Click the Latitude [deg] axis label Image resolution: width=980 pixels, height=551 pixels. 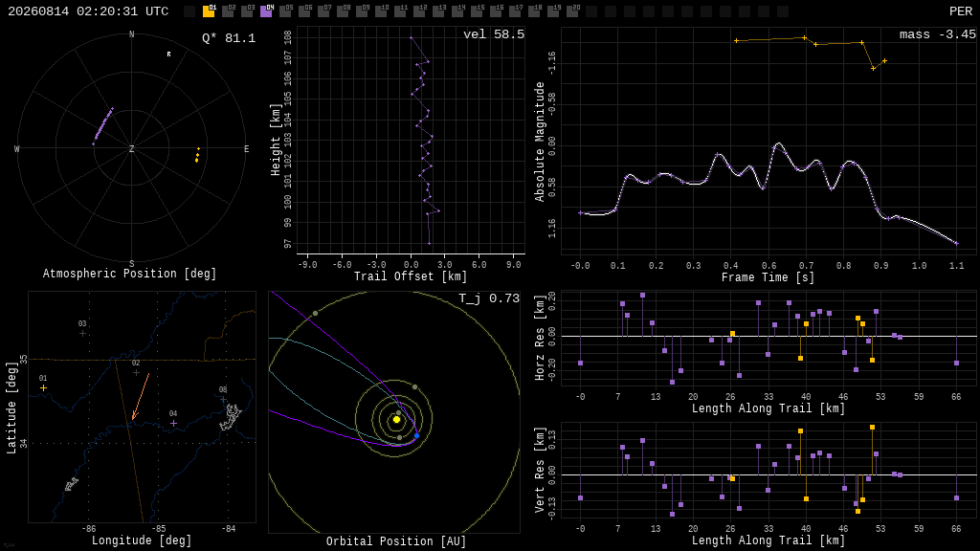11,408
